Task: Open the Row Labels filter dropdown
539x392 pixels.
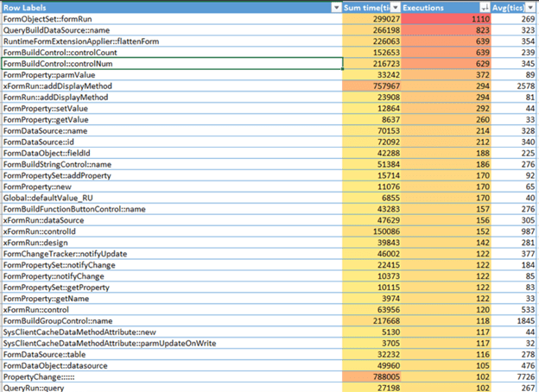Action: (336, 7)
